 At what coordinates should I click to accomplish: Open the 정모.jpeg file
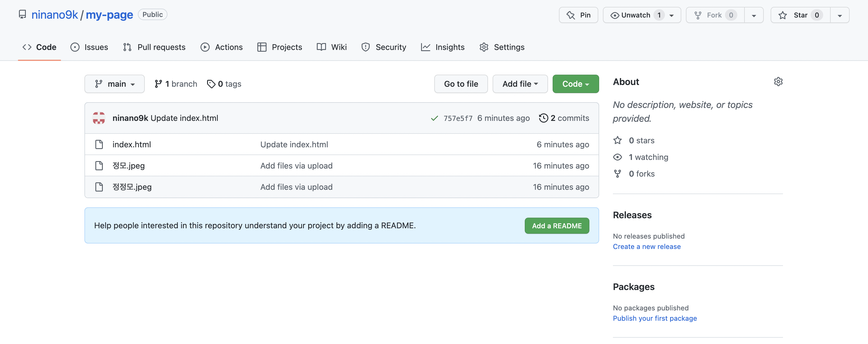129,165
